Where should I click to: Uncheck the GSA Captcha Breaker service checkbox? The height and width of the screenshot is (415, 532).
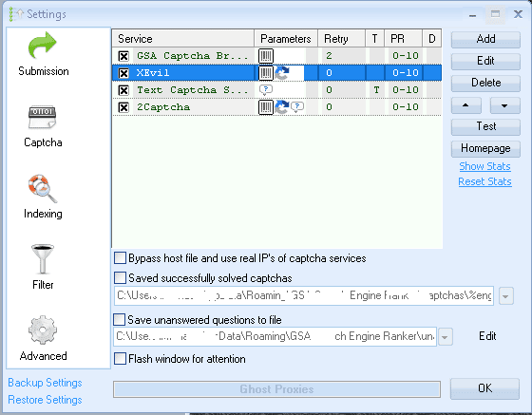(x=123, y=56)
